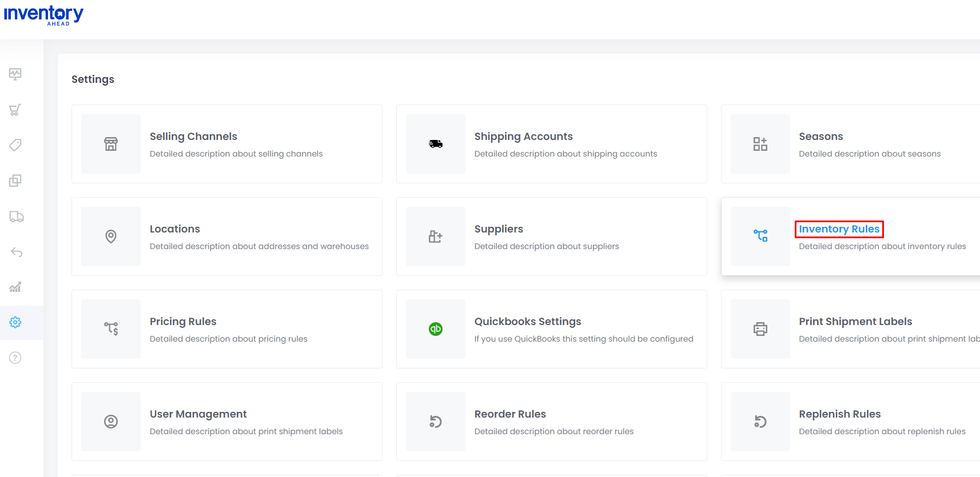Open Pricing Rules settings
Viewport: 980px width, 477px height.
point(183,322)
